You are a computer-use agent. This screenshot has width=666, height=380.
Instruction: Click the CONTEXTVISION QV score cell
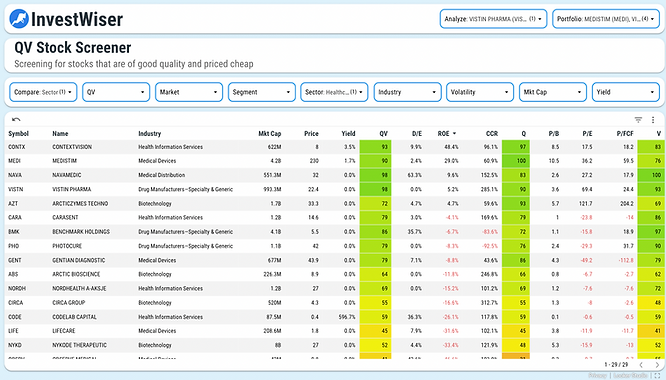375,147
